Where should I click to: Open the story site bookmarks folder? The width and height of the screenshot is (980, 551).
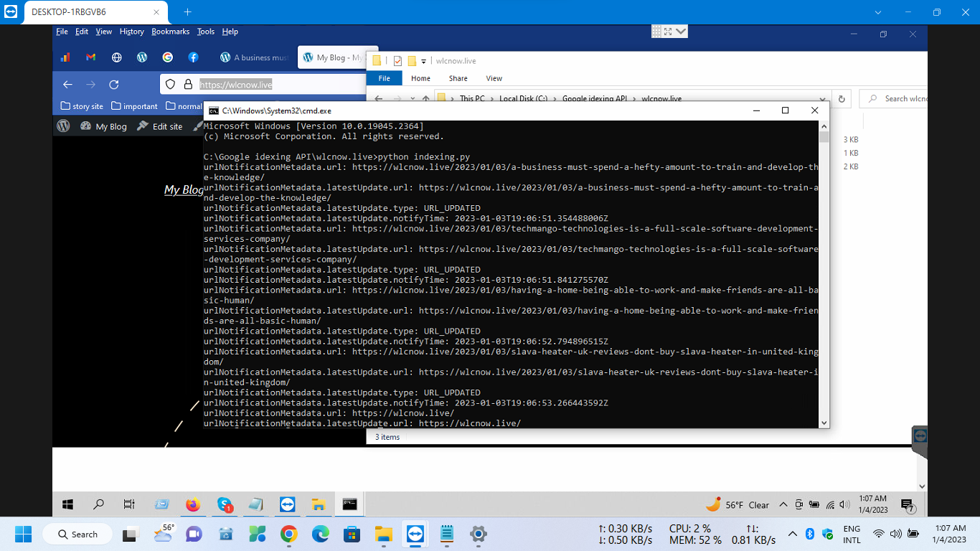pyautogui.click(x=82, y=106)
